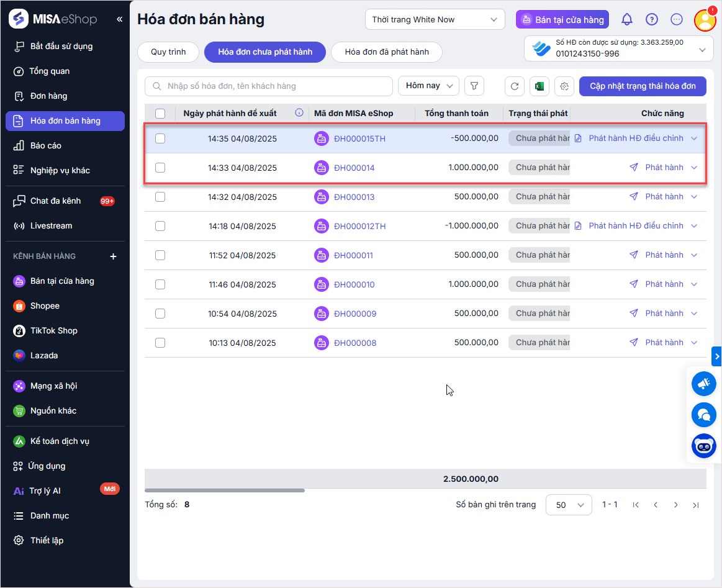Click the notification bell icon

tap(627, 19)
